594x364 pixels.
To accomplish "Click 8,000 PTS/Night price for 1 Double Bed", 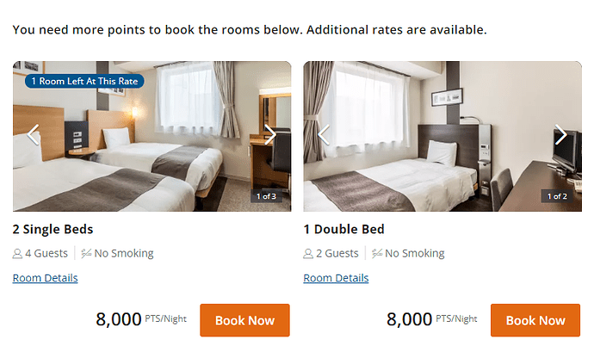I will click(x=432, y=319).
